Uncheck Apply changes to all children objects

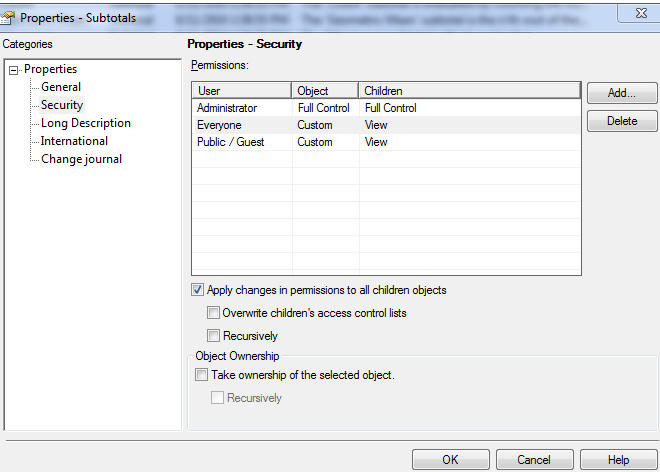197,291
